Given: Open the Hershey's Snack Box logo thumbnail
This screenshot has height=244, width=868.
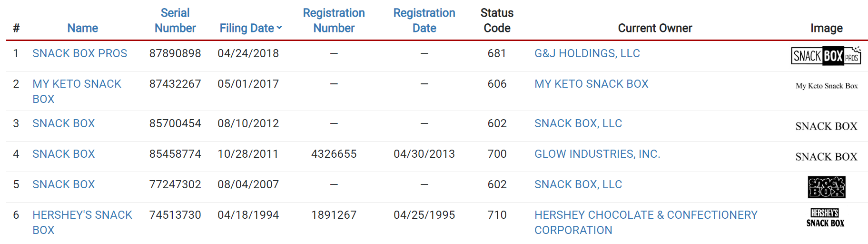Looking at the screenshot, I should pyautogui.click(x=825, y=218).
